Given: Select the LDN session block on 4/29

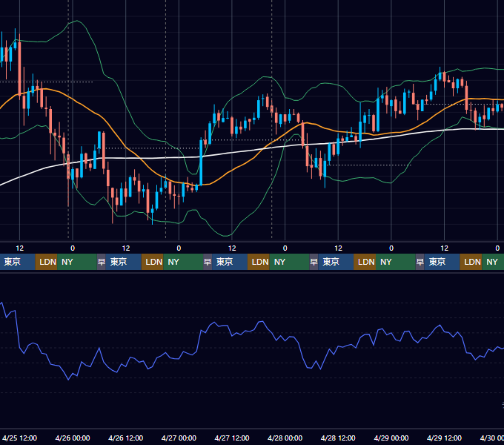Looking at the screenshot, I should tap(471, 262).
